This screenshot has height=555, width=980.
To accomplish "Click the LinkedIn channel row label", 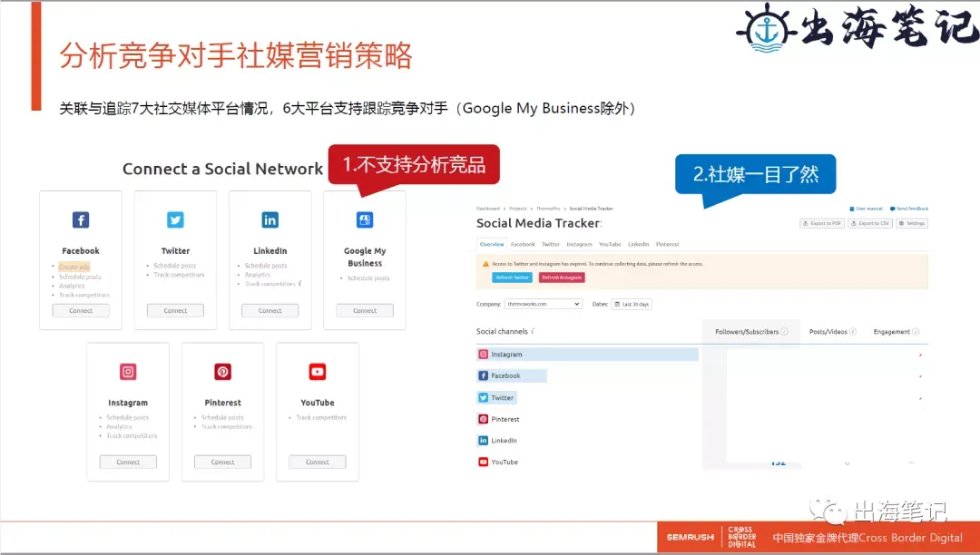I will pos(504,440).
